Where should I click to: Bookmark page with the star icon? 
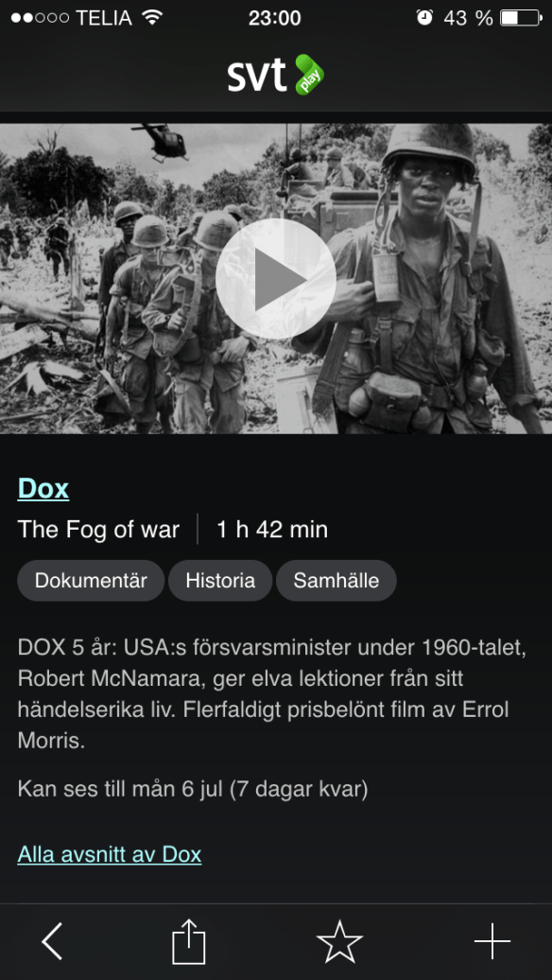[x=339, y=940]
